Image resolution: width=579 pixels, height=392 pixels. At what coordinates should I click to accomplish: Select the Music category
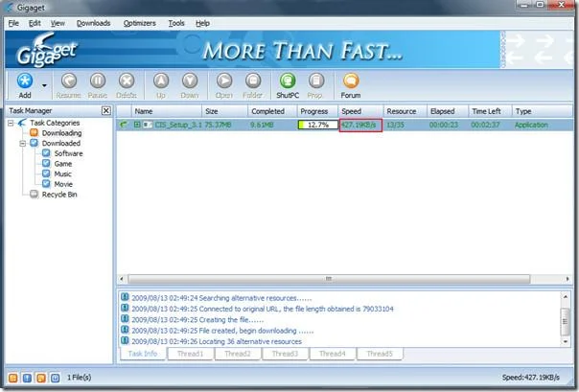click(x=62, y=173)
